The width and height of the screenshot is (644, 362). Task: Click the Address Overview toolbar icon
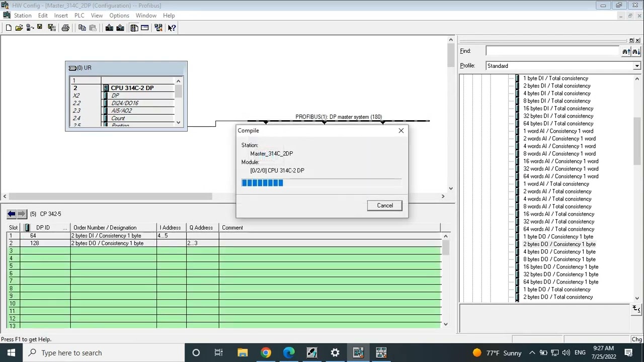145,28
